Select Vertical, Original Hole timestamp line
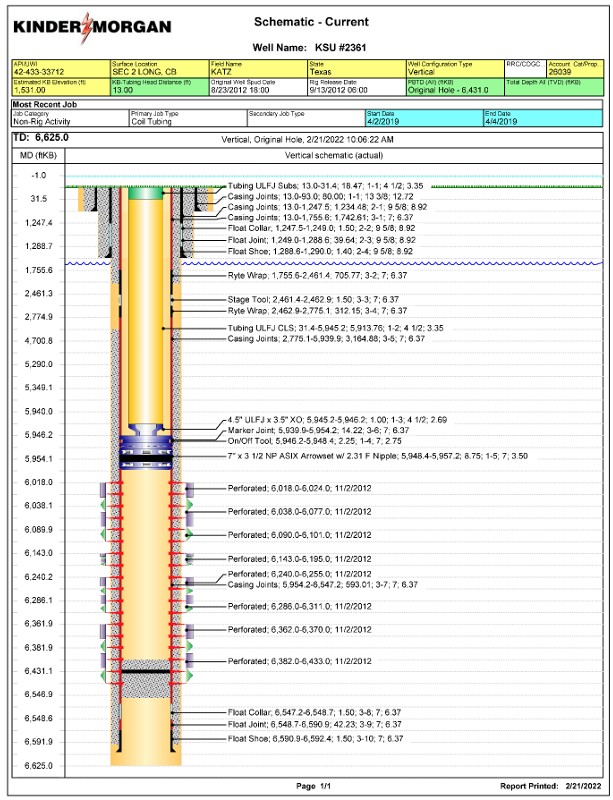This screenshot has height=800, width=613. pyautogui.click(x=307, y=139)
